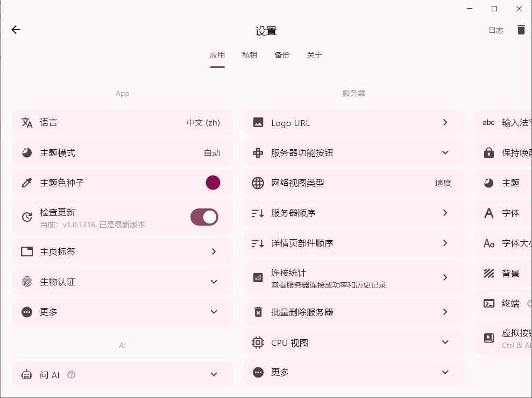This screenshot has width=532, height=398.
Task: Expand the 生物认证 section chevron
Action: 214,282
